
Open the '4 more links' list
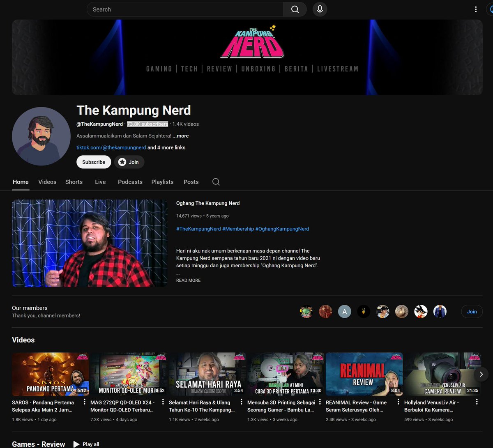tap(166, 147)
